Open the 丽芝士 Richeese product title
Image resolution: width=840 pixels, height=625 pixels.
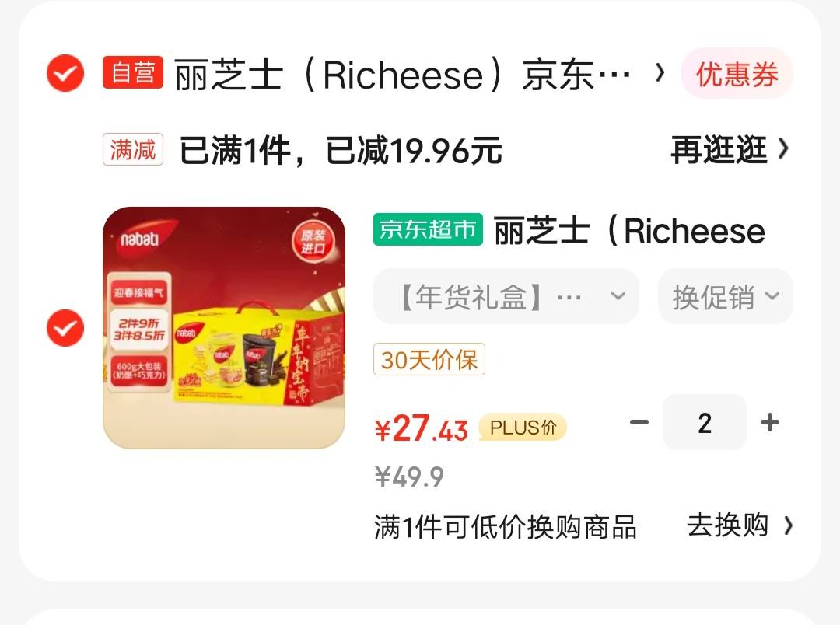tap(629, 231)
